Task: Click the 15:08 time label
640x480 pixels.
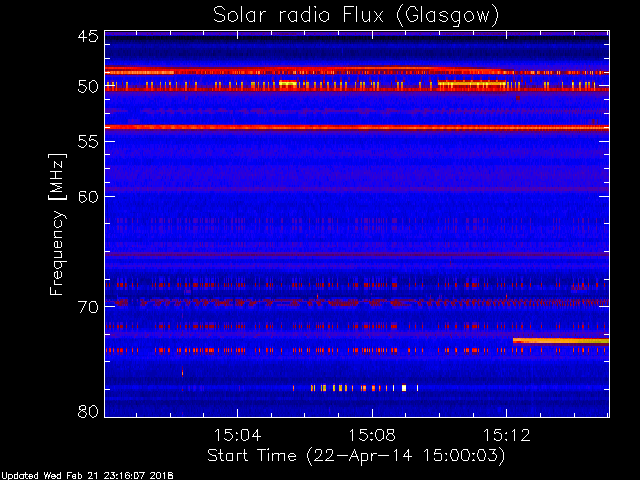Action: pyautogui.click(x=372, y=435)
